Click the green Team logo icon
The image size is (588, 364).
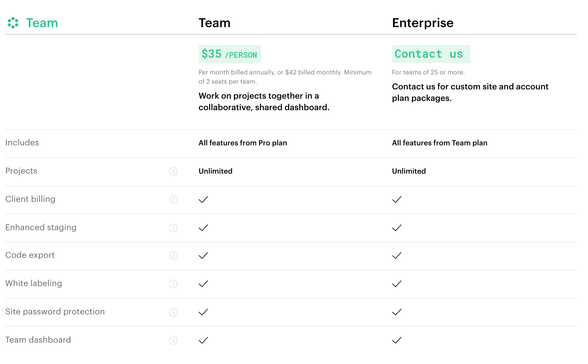13,23
